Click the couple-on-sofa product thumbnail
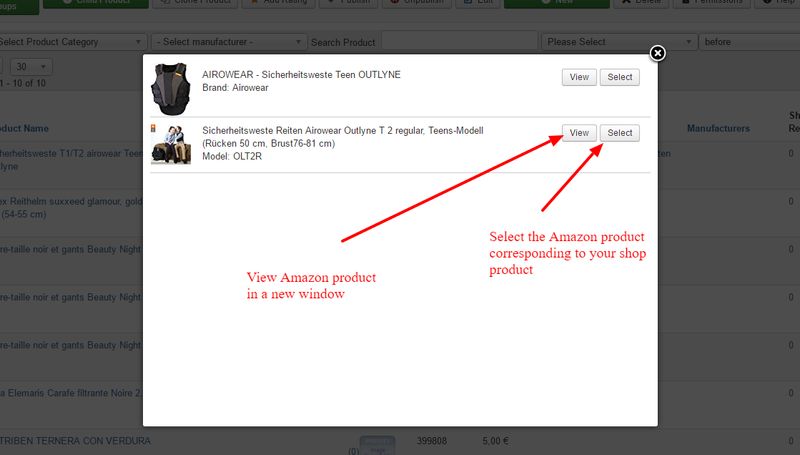The image size is (800, 455). point(171,145)
